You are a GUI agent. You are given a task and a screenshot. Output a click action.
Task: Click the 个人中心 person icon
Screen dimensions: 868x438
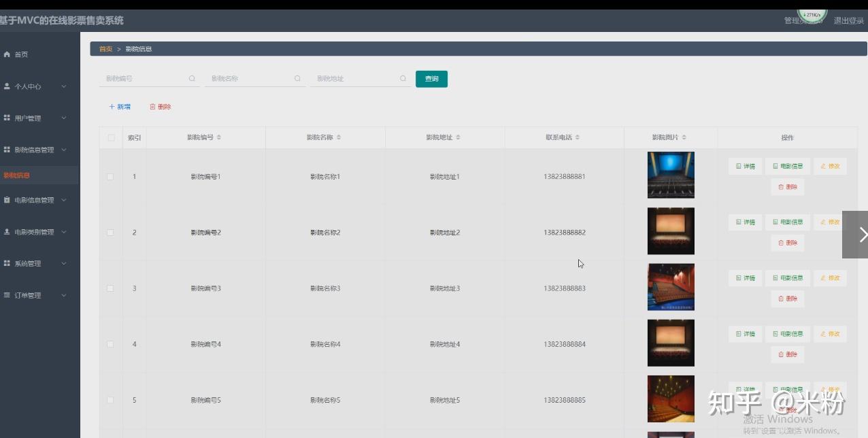coord(7,86)
